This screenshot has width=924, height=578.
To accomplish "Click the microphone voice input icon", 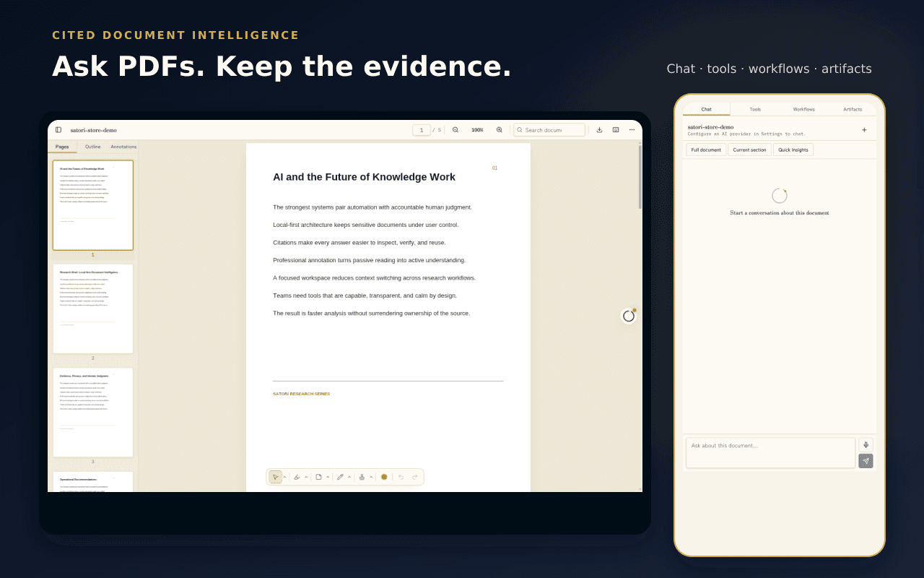I will 866,445.
